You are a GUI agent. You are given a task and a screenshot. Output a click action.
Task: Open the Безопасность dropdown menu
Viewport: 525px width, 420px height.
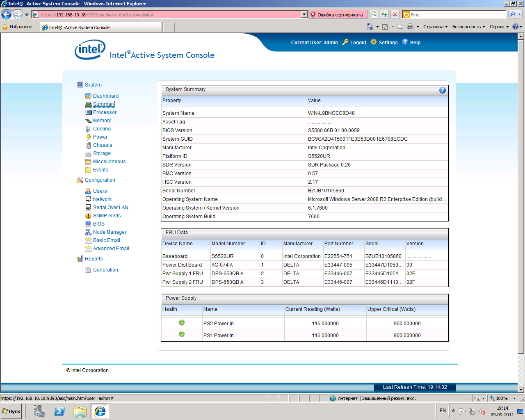coord(468,27)
